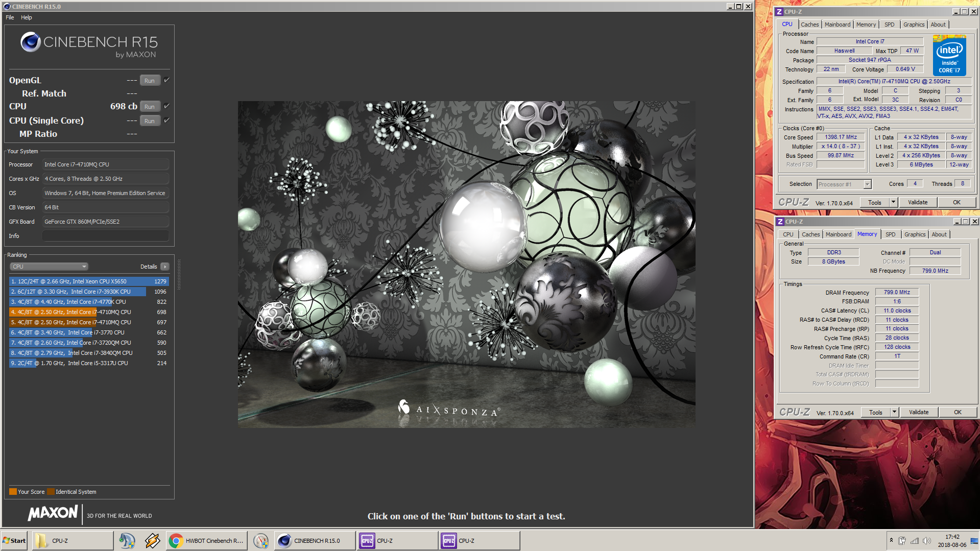The width and height of the screenshot is (980, 551).
Task: Toggle the CPU (Single Core) test checkmark
Action: pos(166,121)
